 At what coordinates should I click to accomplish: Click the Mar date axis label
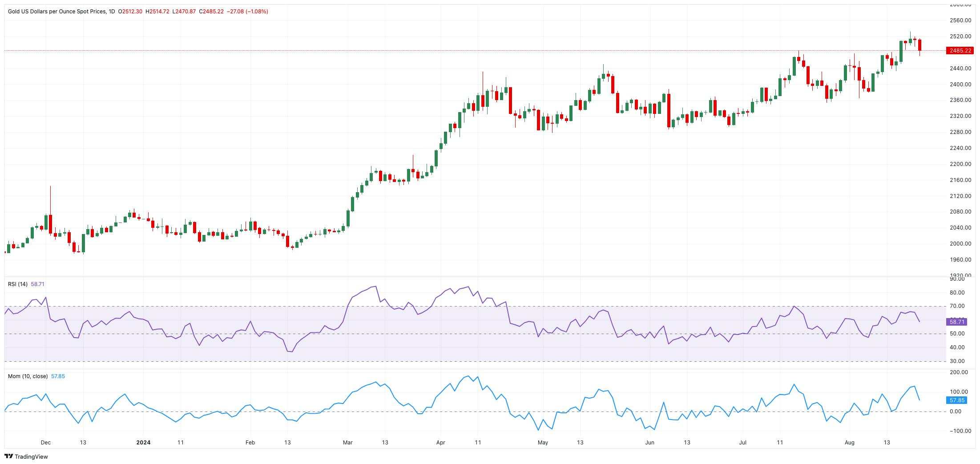point(347,443)
